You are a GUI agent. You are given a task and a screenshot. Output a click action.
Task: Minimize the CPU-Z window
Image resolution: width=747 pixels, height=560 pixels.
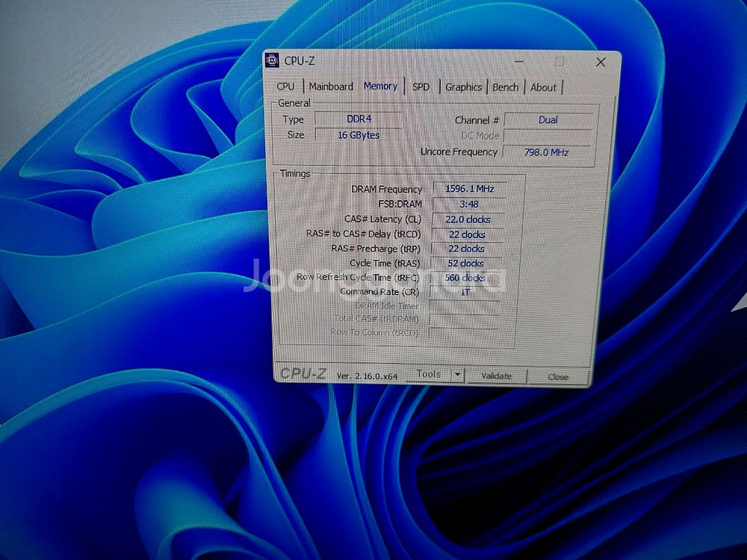(519, 61)
